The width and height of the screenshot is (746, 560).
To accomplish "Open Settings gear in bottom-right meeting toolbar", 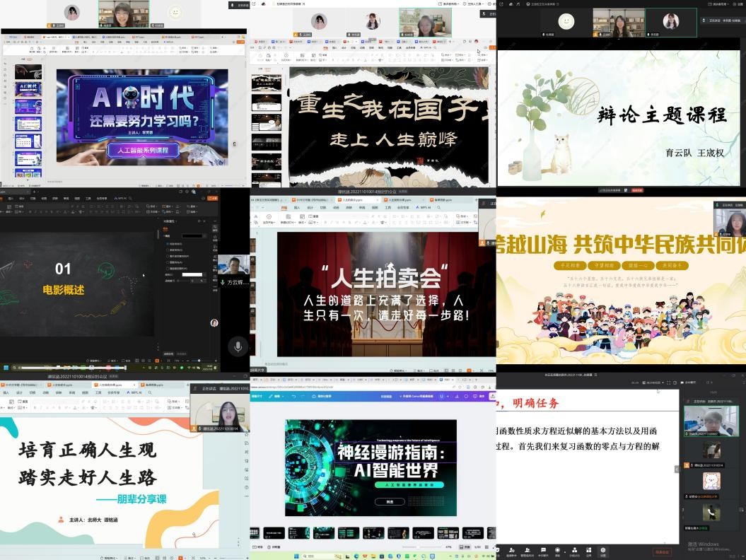I will 602,550.
